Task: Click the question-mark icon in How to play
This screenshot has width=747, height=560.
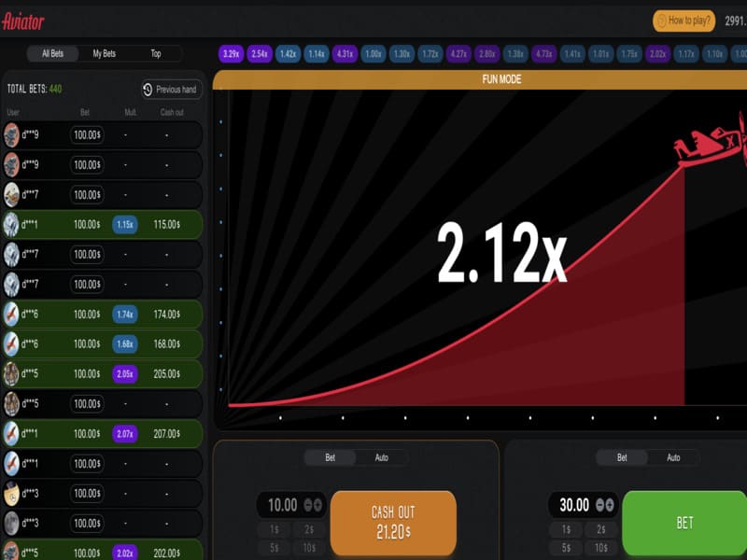Action: pyautogui.click(x=662, y=21)
